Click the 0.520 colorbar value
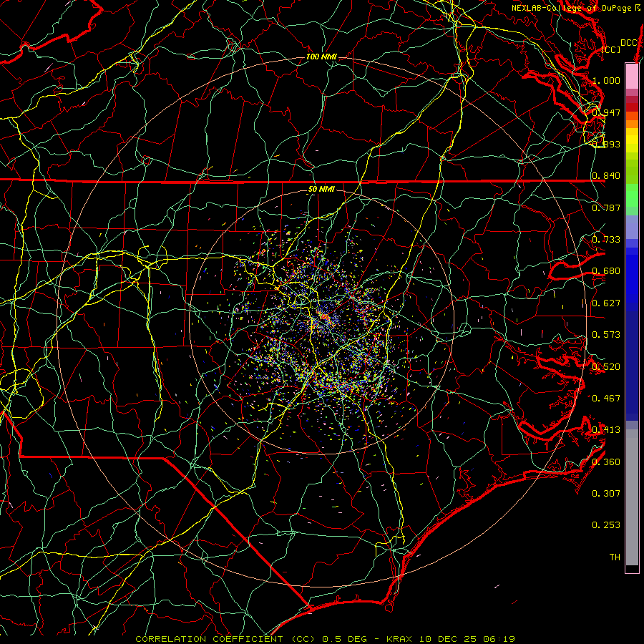The image size is (644, 644). pyautogui.click(x=606, y=366)
